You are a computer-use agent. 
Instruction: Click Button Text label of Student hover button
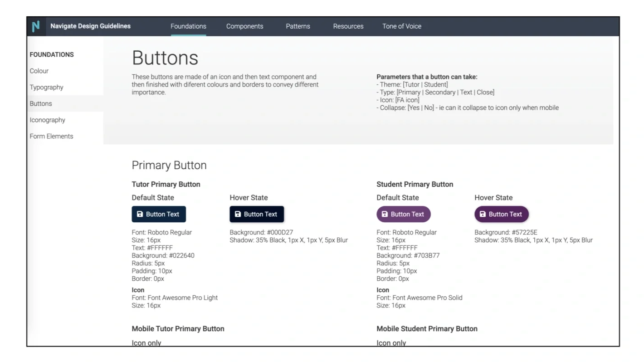pos(505,214)
